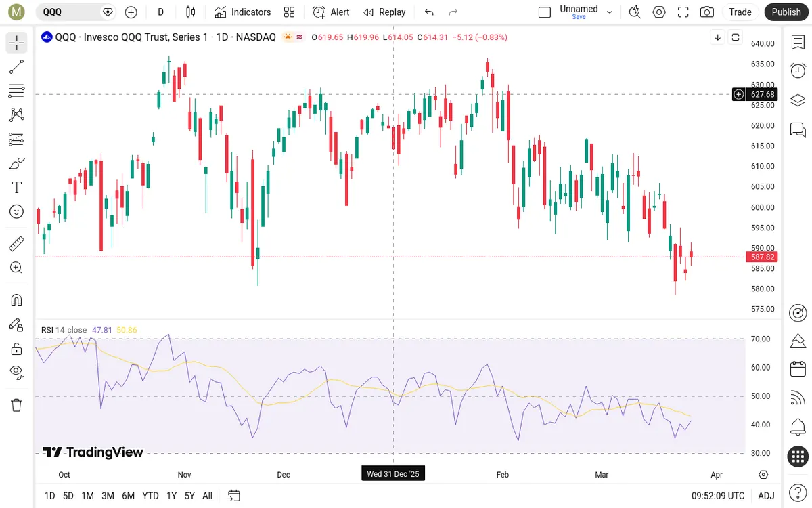Activate the zoom in tool
812x508 pixels.
17,268
